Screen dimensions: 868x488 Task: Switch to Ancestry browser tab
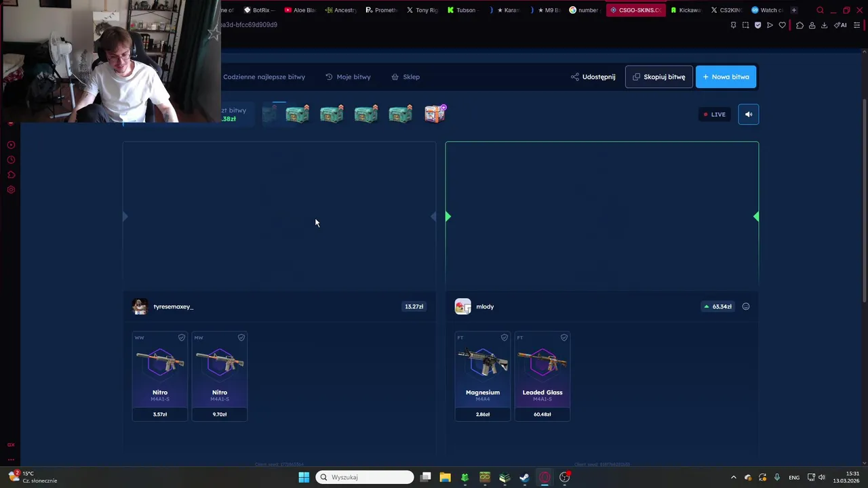tap(340, 10)
